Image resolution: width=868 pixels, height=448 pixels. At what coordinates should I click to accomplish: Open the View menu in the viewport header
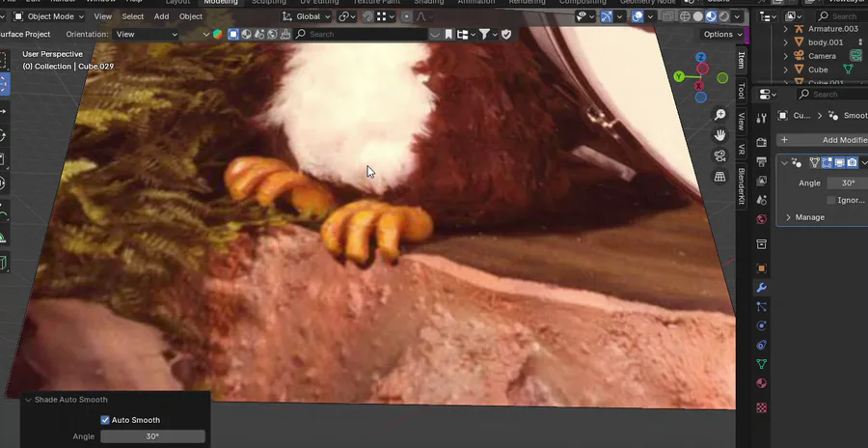[x=102, y=16]
